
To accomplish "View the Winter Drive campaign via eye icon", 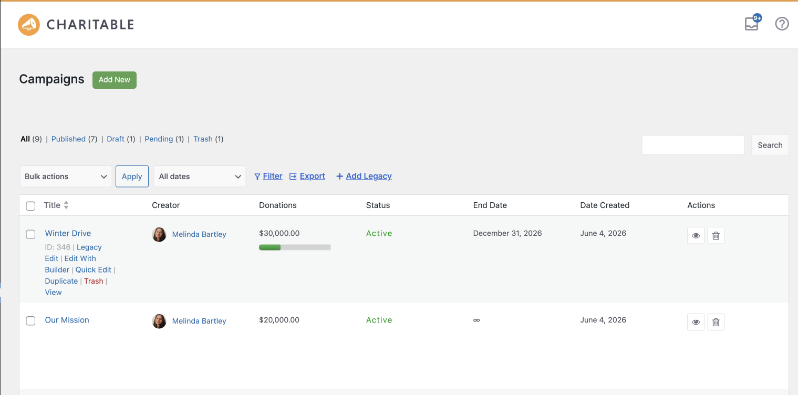I will pos(696,236).
